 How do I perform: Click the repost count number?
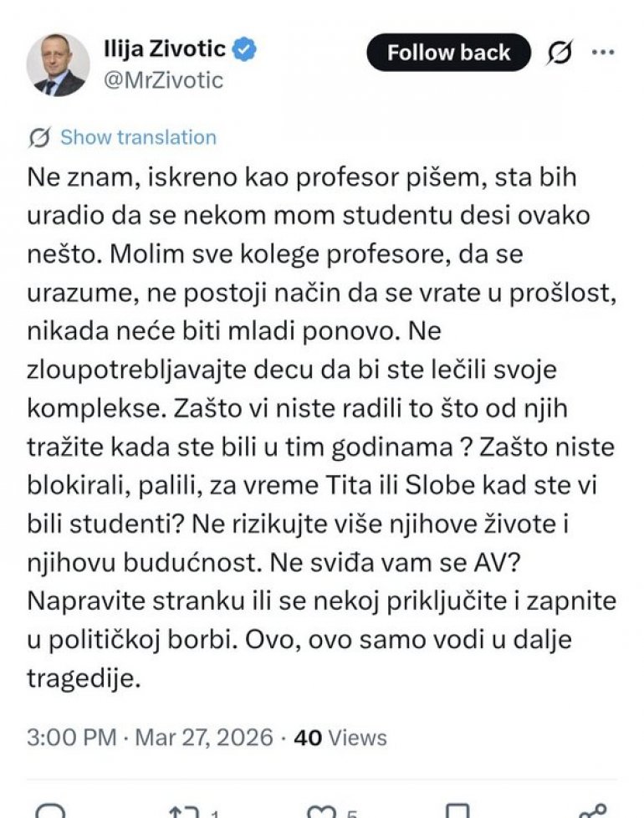214,813
